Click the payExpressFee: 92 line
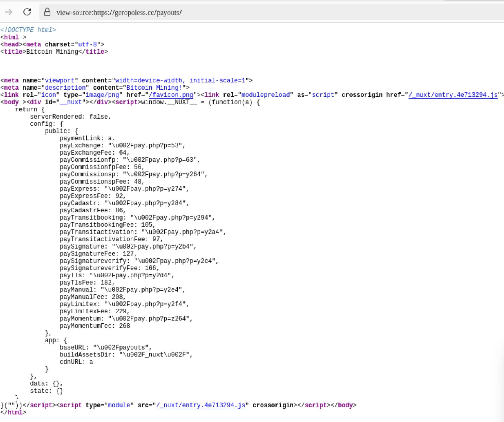This screenshot has height=422, width=504. [92, 196]
